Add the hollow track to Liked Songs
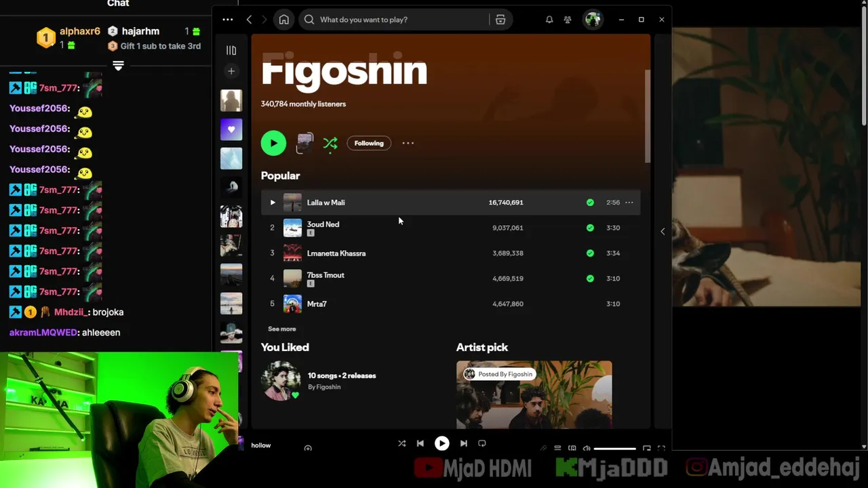The image size is (868, 488). [308, 448]
